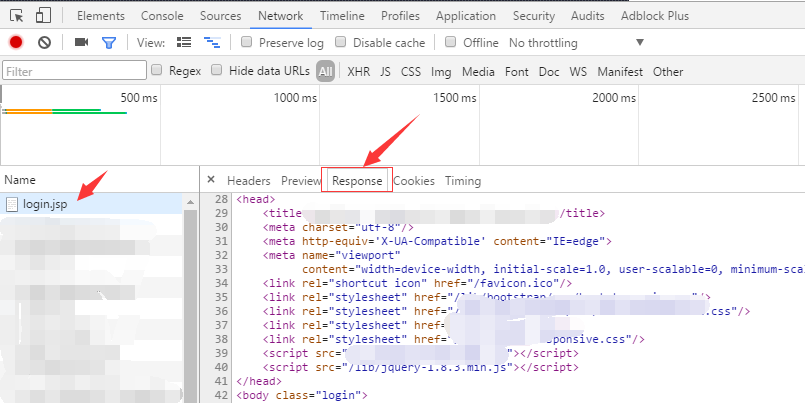Switch to large request rows view
Viewport: 805px width, 403px height.
(184, 42)
